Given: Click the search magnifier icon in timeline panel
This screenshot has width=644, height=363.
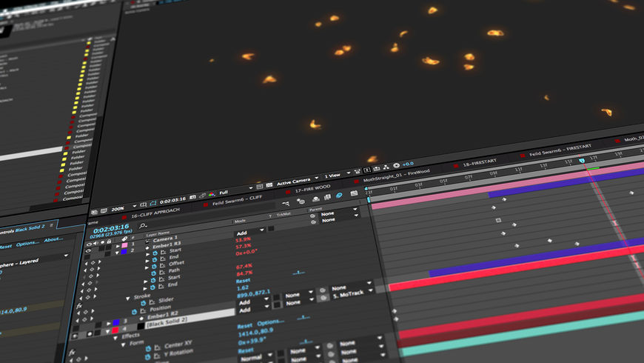Looking at the screenshot, I should [x=142, y=224].
